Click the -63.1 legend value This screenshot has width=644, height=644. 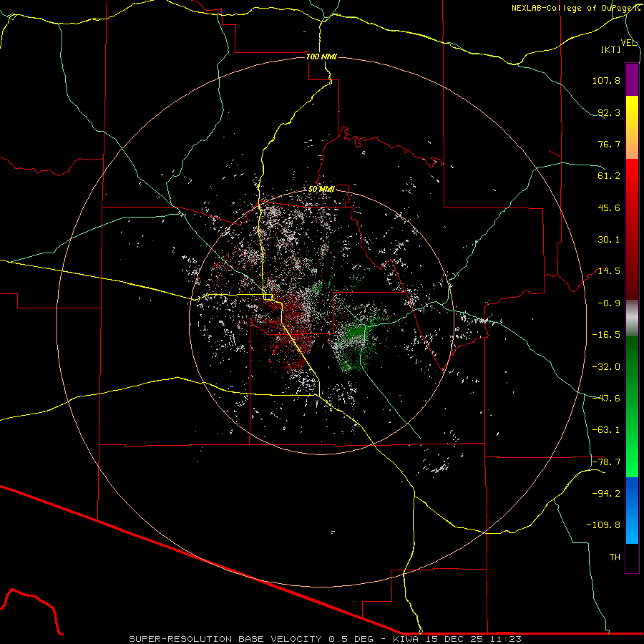point(606,430)
